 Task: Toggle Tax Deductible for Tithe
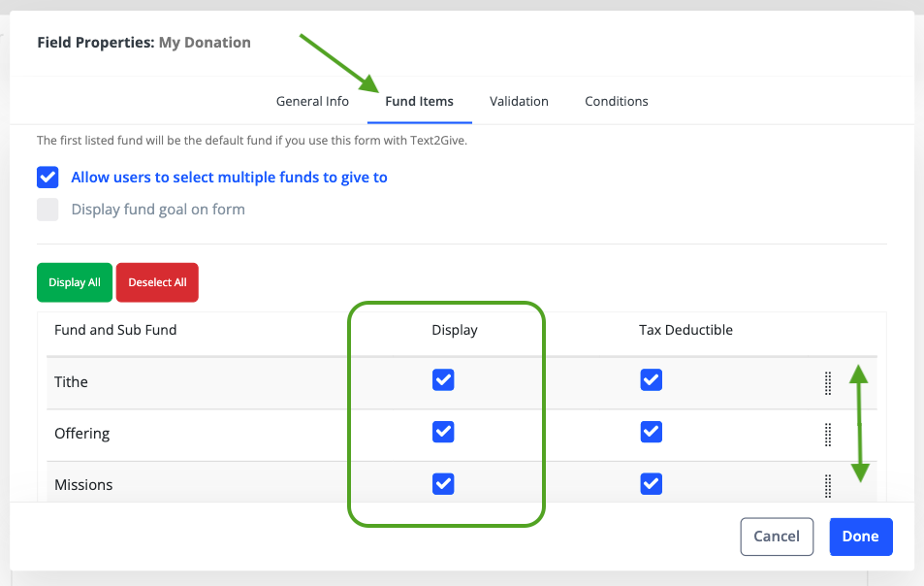pyautogui.click(x=652, y=380)
